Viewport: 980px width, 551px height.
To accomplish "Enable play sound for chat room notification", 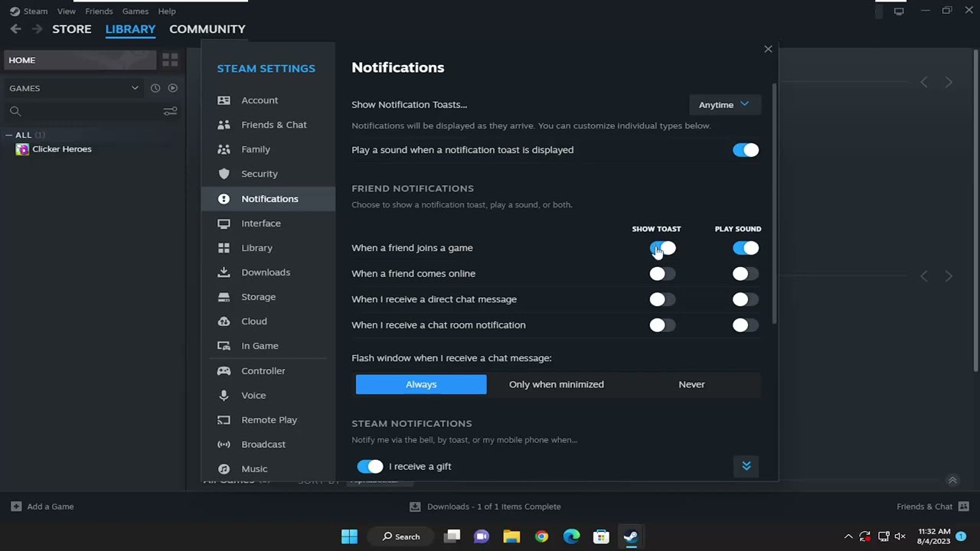I will [x=746, y=325].
